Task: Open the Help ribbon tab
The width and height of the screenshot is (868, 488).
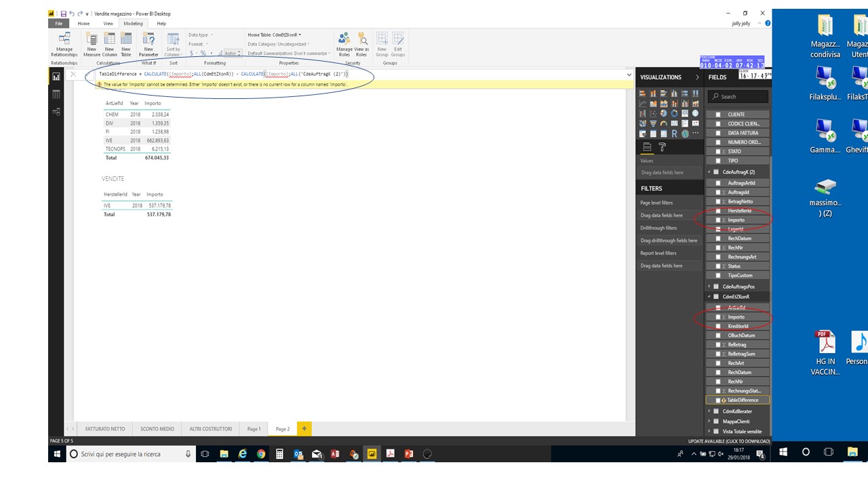Action: (161, 23)
